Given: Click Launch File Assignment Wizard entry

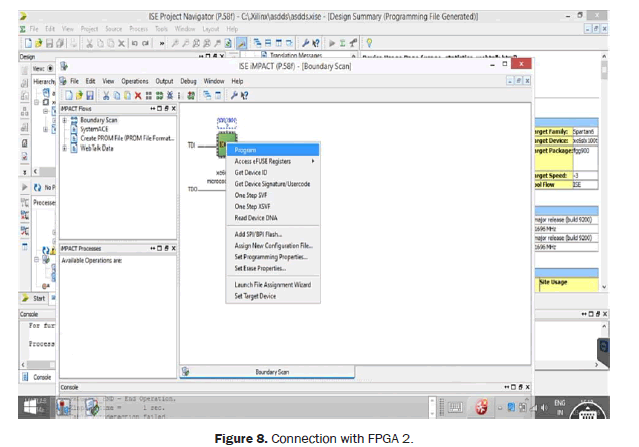Looking at the screenshot, I should pos(273,285).
